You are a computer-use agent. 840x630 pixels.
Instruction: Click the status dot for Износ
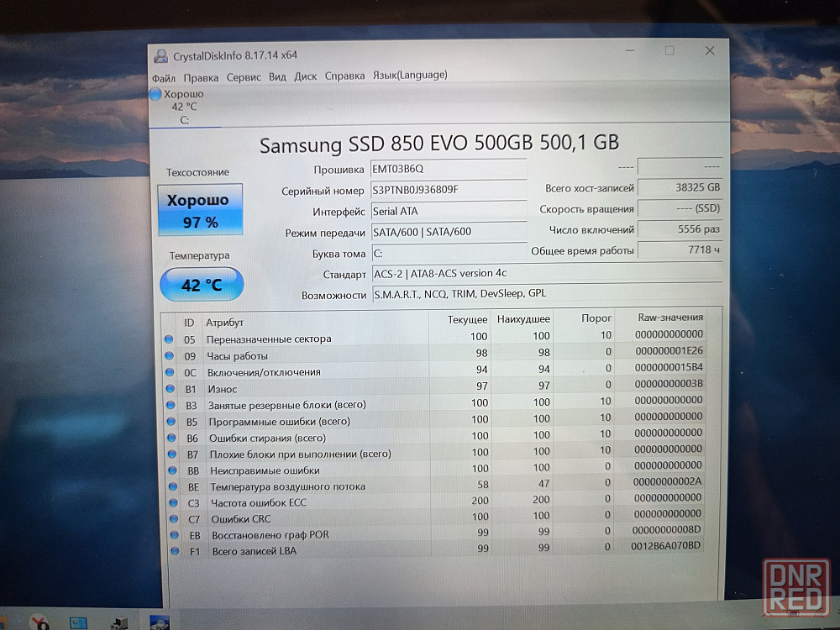pos(171,388)
